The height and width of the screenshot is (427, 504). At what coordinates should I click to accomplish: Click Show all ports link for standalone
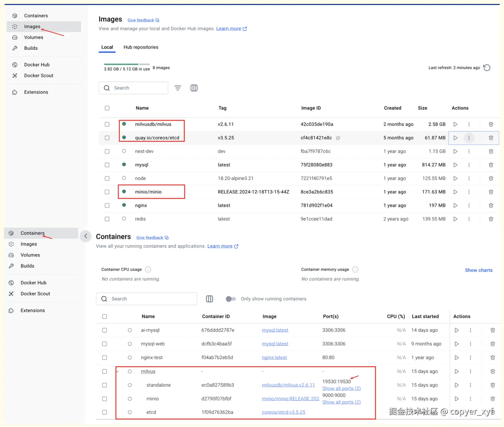(x=341, y=389)
